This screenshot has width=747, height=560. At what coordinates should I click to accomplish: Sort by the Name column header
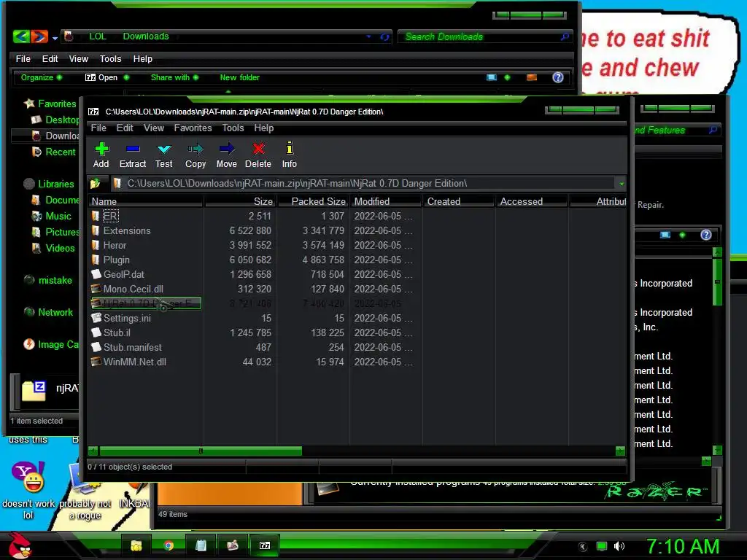point(146,201)
